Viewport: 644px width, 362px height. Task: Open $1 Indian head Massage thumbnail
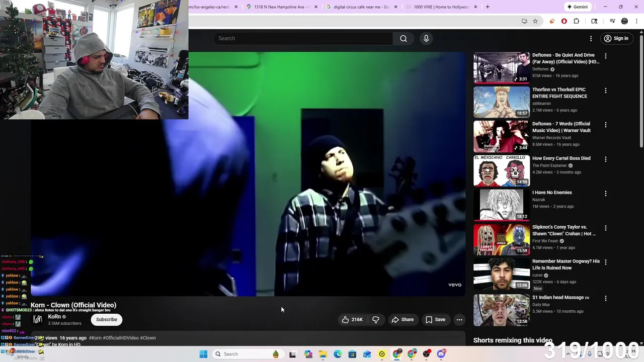(502, 310)
